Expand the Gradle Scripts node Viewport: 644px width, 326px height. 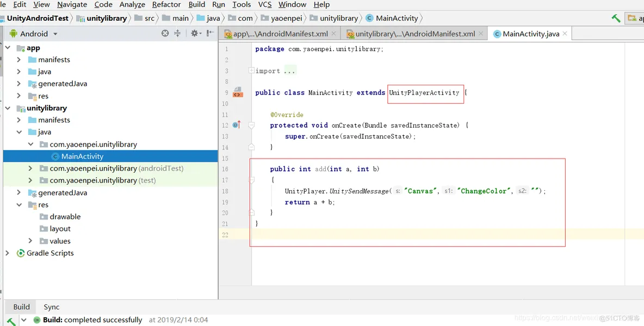[x=8, y=253]
